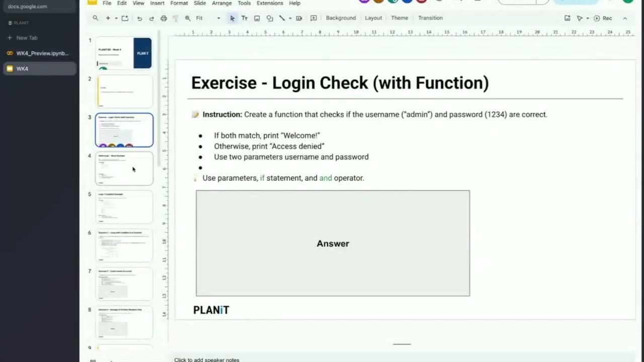Select slide 8 thumbnail in filmstrip
The width and height of the screenshot is (644, 362).
pyautogui.click(x=124, y=322)
